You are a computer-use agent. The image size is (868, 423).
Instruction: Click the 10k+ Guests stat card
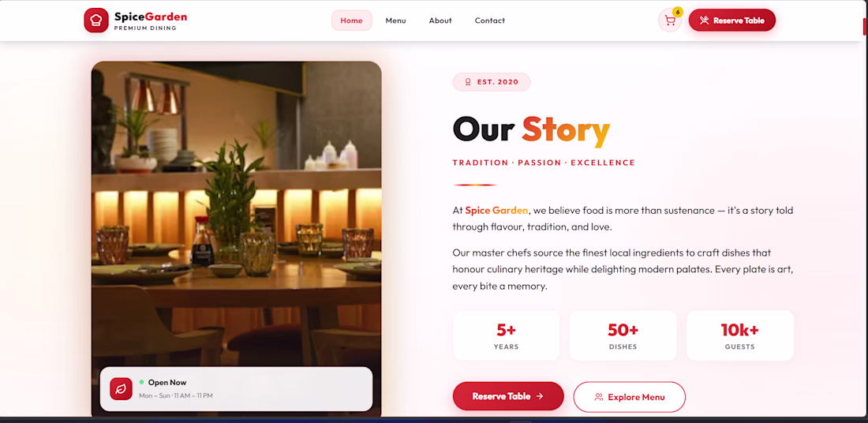pos(739,335)
